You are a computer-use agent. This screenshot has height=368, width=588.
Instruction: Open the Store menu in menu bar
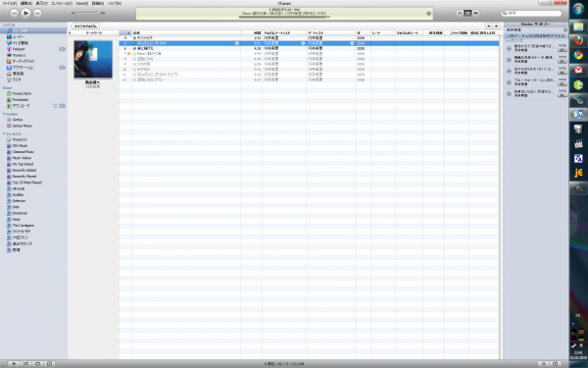(x=81, y=3)
